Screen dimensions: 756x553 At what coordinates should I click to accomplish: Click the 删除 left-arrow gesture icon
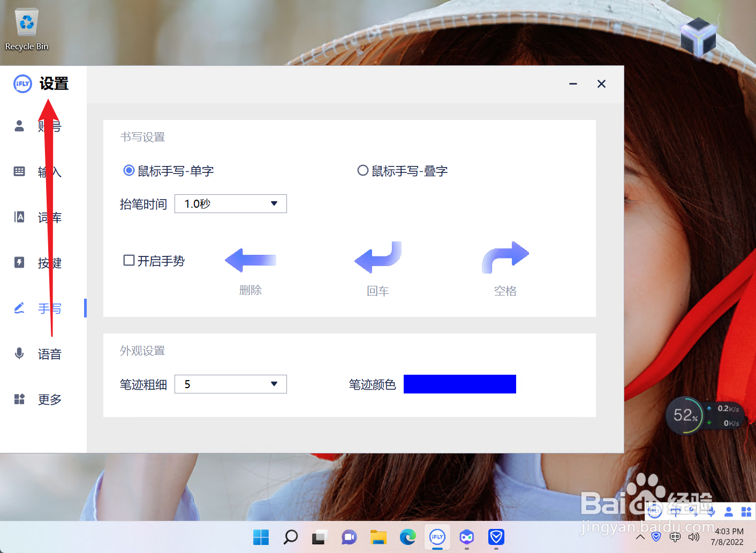click(x=251, y=260)
